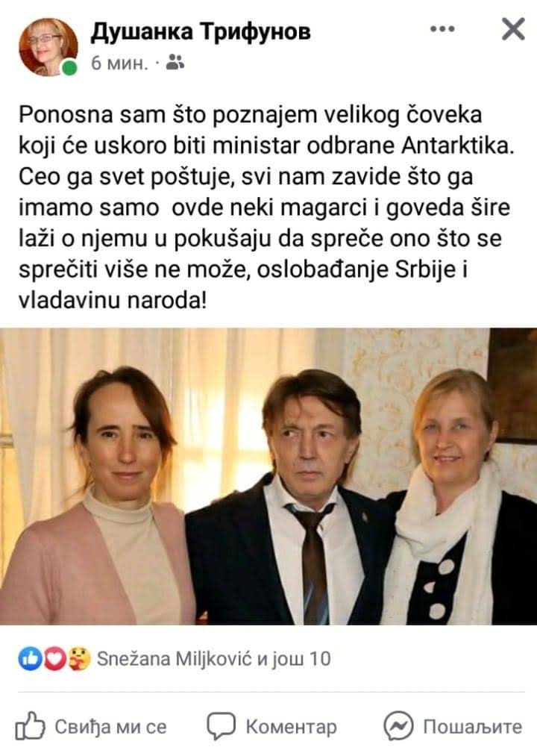Screen dimensions: 537x756
Task: Toggle 'Свиђа ми се' like on the post
Action: (x=91, y=726)
